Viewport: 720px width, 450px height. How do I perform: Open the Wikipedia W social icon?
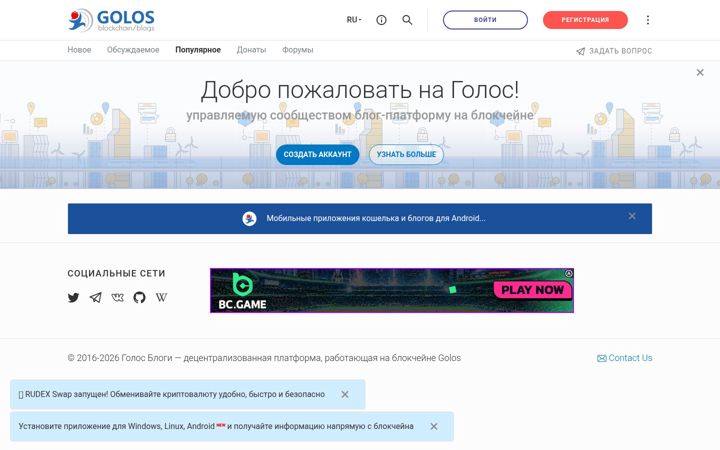click(x=161, y=298)
